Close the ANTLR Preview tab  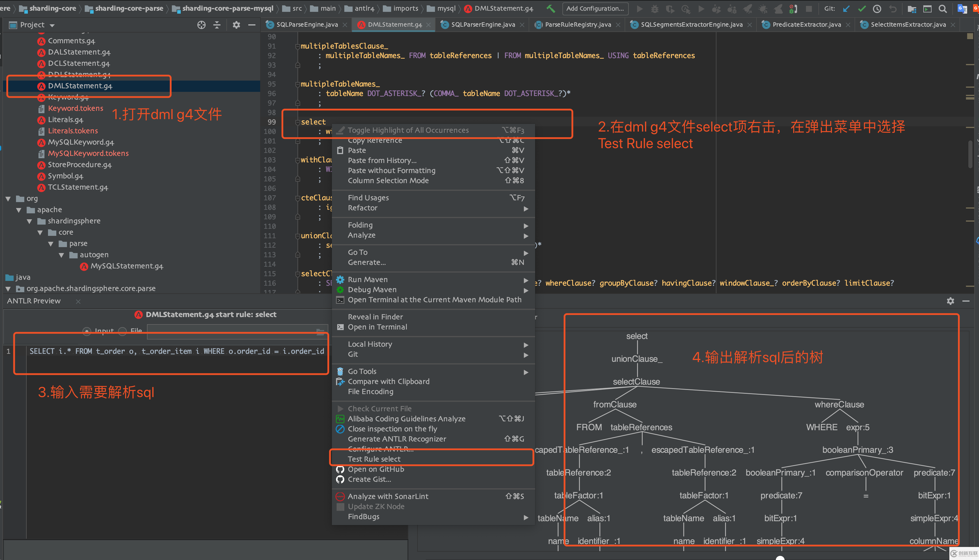pos(78,302)
